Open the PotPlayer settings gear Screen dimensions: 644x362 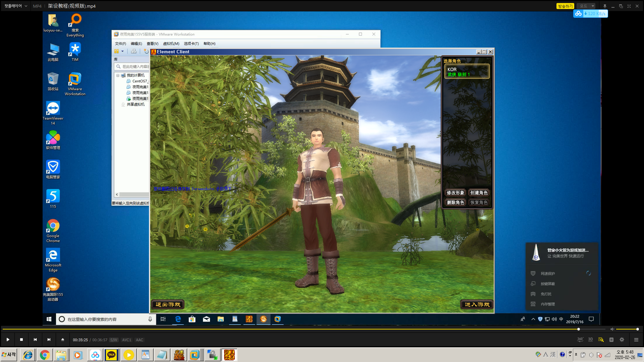[622, 340]
